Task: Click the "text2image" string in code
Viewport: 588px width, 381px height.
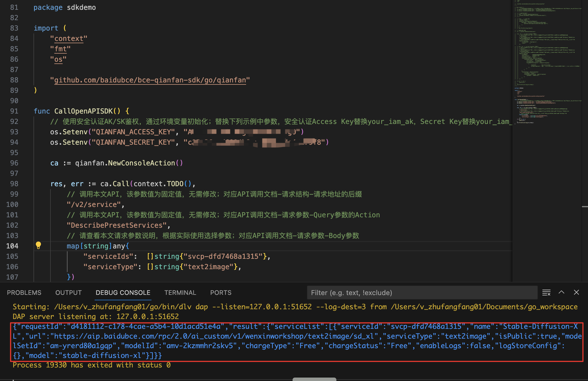Action: [209, 267]
